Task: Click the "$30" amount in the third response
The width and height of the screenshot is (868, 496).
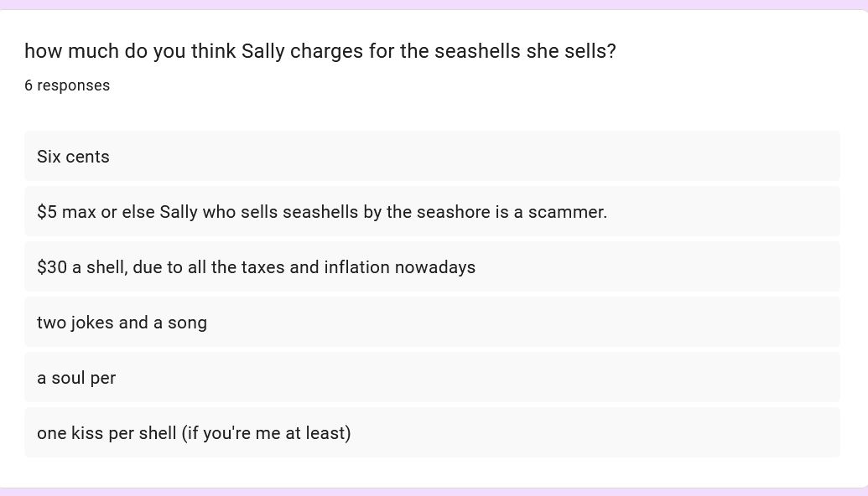Action: tap(52, 267)
